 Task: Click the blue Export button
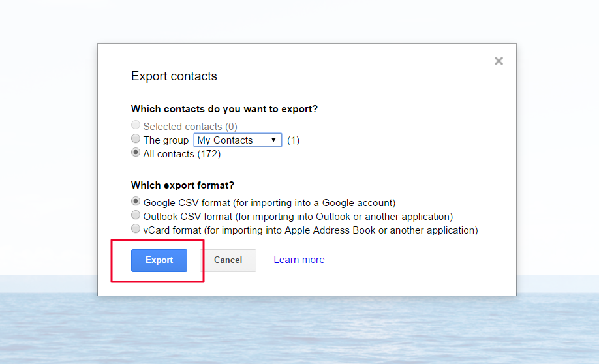pos(159,260)
